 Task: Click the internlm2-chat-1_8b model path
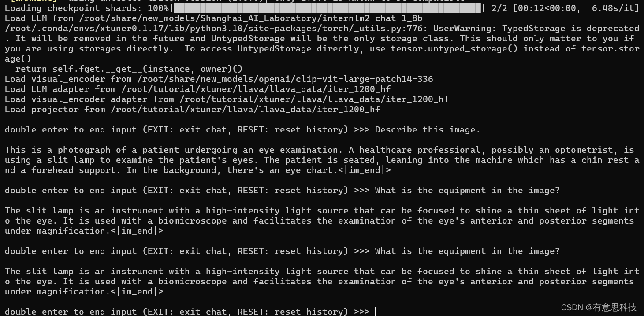252,18
